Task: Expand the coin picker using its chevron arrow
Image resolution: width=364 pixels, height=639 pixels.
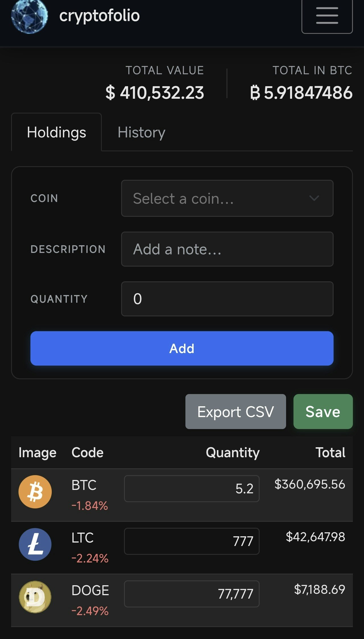Action: pyautogui.click(x=315, y=198)
